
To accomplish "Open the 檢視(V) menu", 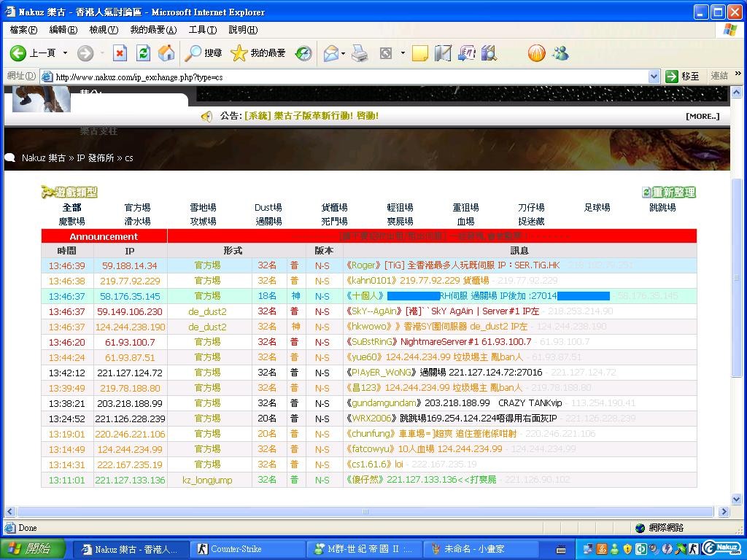I will pos(103,30).
